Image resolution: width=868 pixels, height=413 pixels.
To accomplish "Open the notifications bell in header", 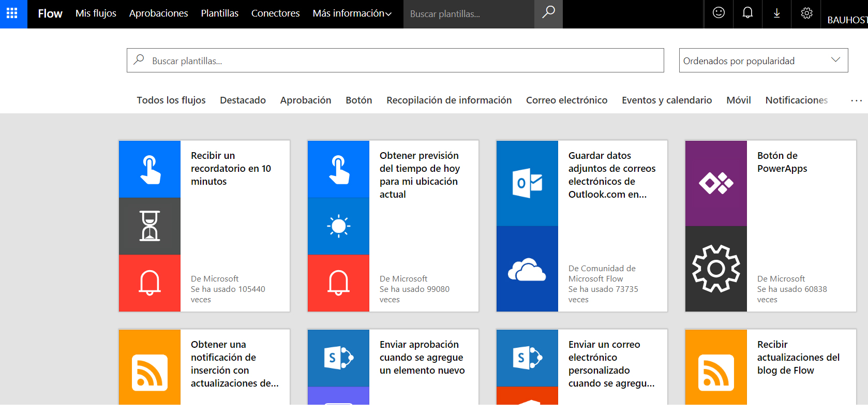I will tap(747, 13).
